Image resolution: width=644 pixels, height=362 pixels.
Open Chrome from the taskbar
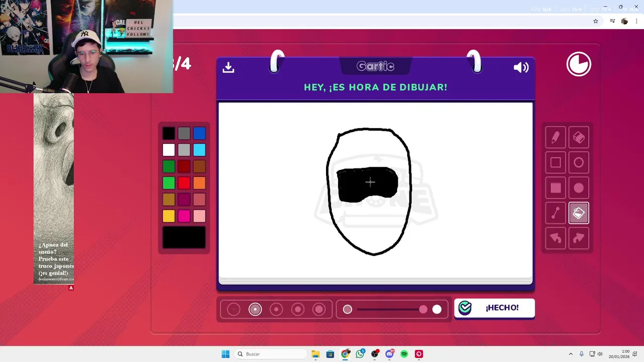tap(345, 354)
